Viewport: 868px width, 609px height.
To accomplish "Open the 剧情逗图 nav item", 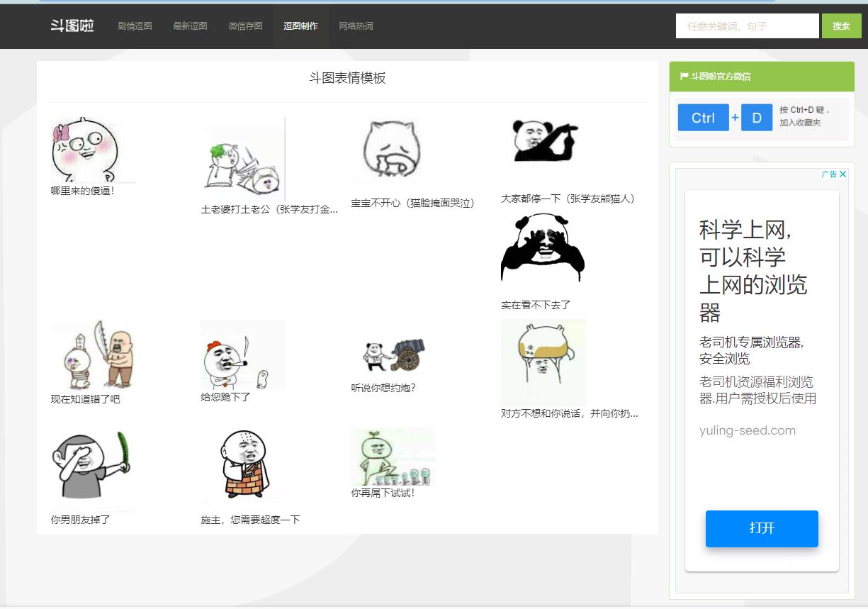I will tap(135, 26).
